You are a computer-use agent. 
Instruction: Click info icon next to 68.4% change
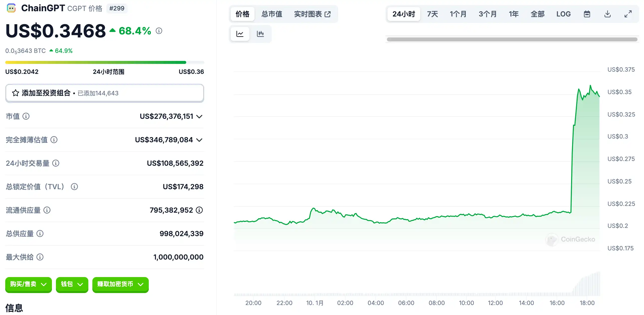[x=159, y=31]
